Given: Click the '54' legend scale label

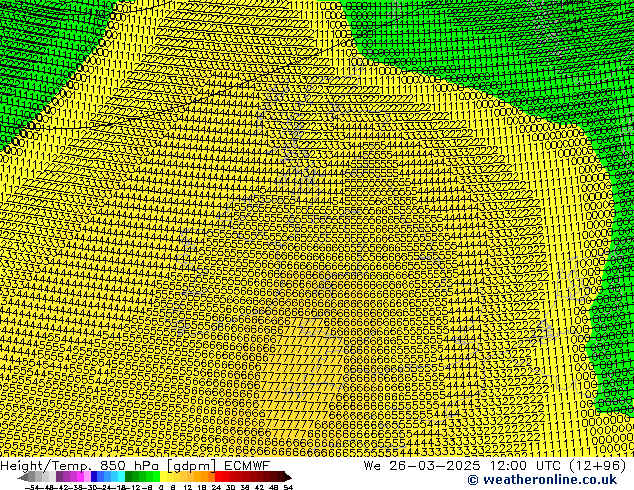Looking at the screenshot, I should pos(288,487).
